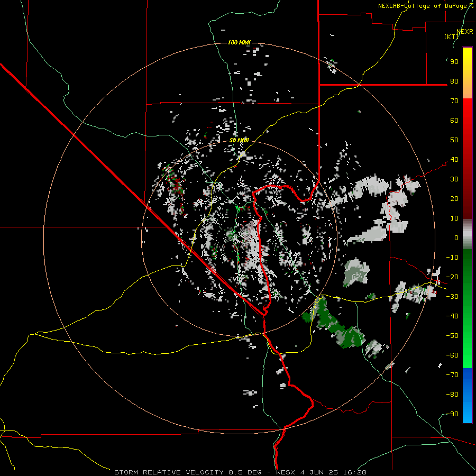Select the positive 60 scale value
This screenshot has width=476, height=476.
pyautogui.click(x=454, y=121)
